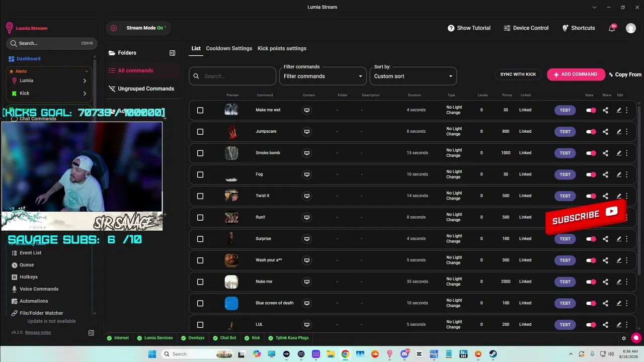Open Hotkeys in the sidebar
644x362 pixels.
[28, 277]
